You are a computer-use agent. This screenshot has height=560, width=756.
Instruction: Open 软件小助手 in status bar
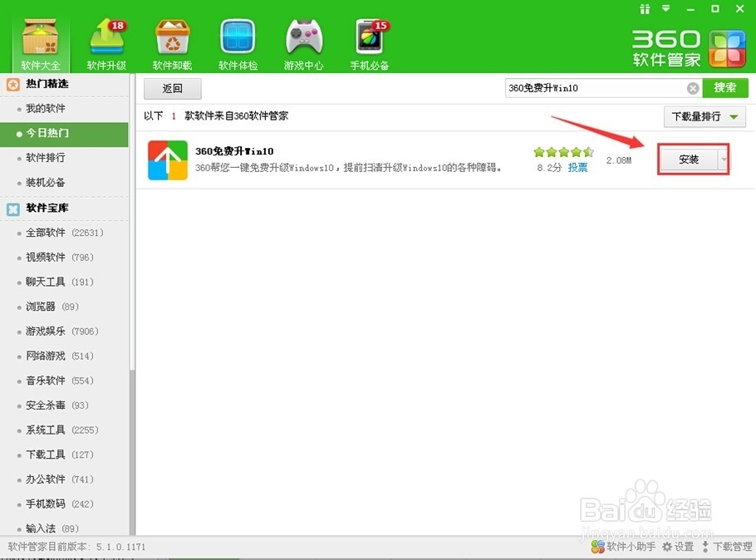click(x=623, y=547)
